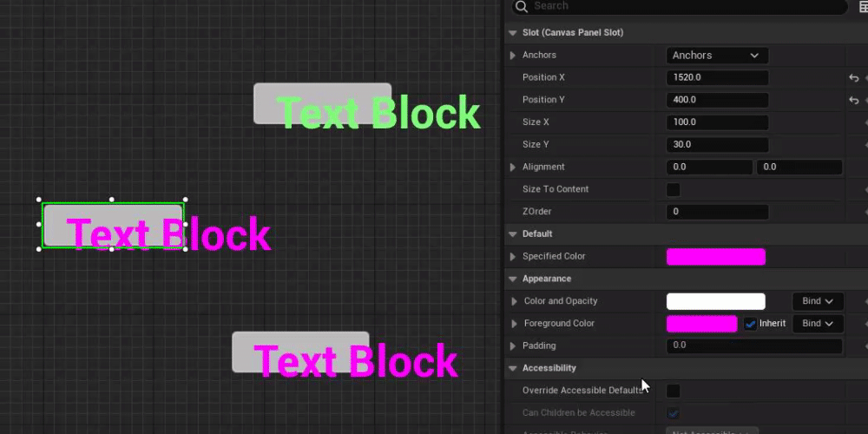Edit the Position X value field
868x434 pixels.
pyautogui.click(x=717, y=77)
